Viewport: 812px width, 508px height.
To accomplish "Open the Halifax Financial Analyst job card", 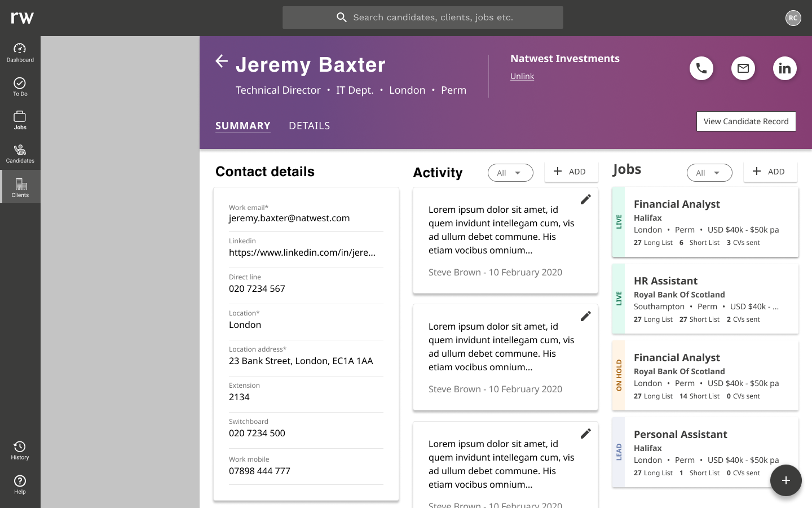I will 705,222.
